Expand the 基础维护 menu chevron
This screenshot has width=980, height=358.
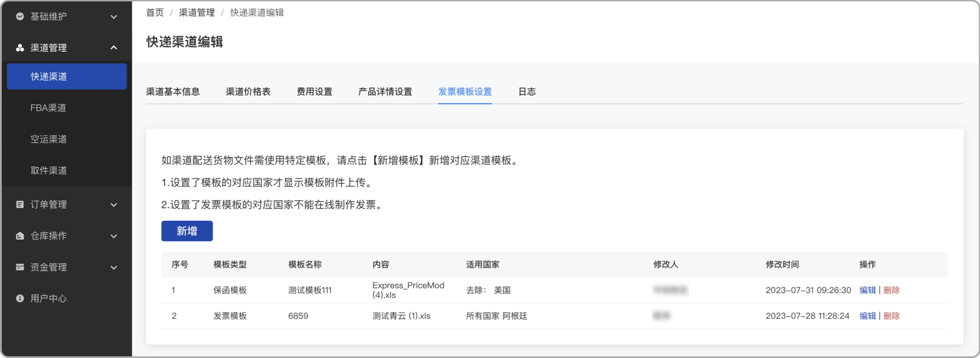tap(114, 17)
